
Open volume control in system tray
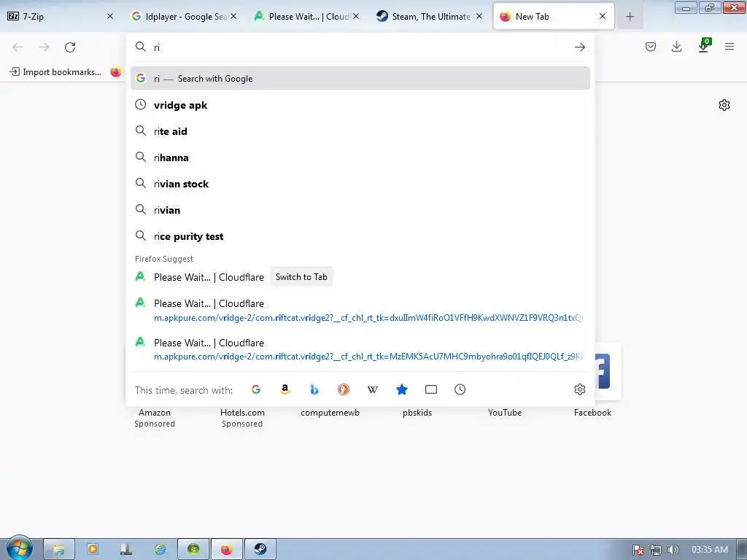[673, 550]
